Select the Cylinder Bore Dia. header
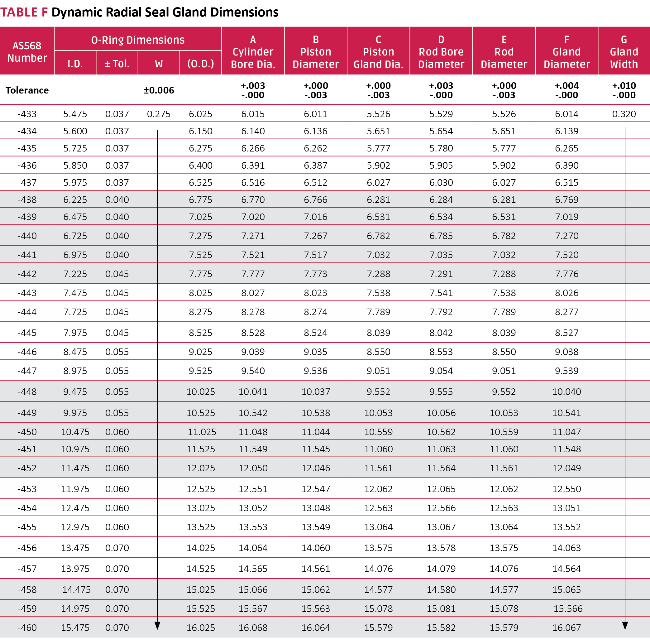Screen dimensions: 650x644 click(x=253, y=51)
